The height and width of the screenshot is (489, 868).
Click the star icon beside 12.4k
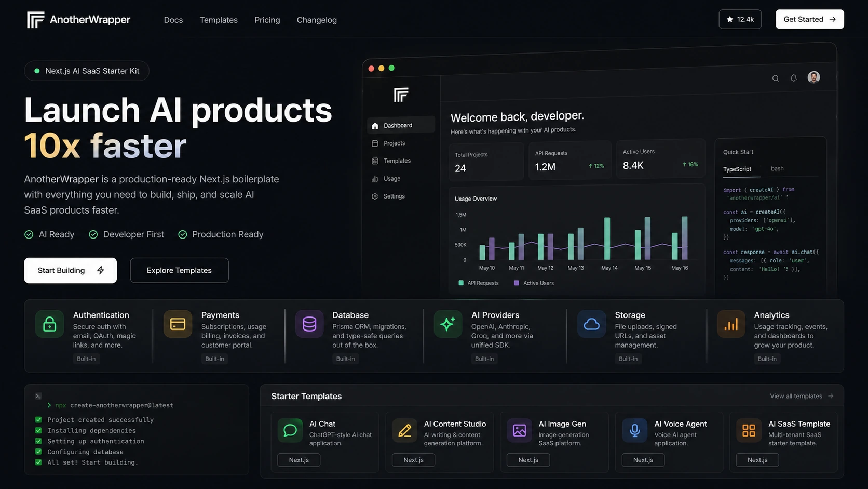pos(730,19)
